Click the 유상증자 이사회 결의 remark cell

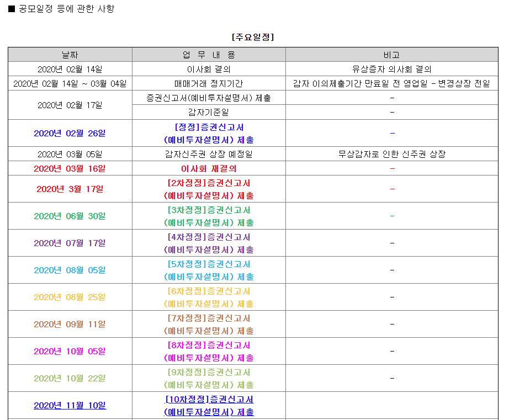[391, 70]
